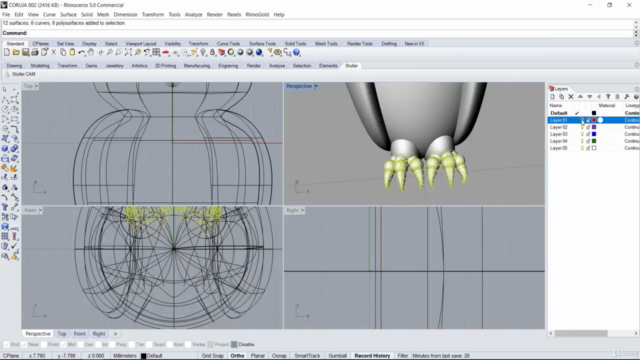Screen dimensions: 640x360
Task: Click the purple color swatch of Layer 02
Action: 594,127
